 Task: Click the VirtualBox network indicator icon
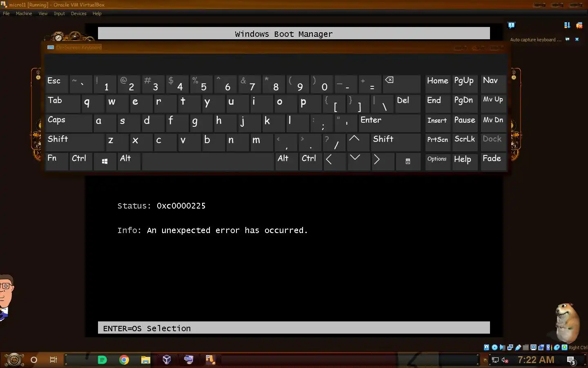point(510,348)
